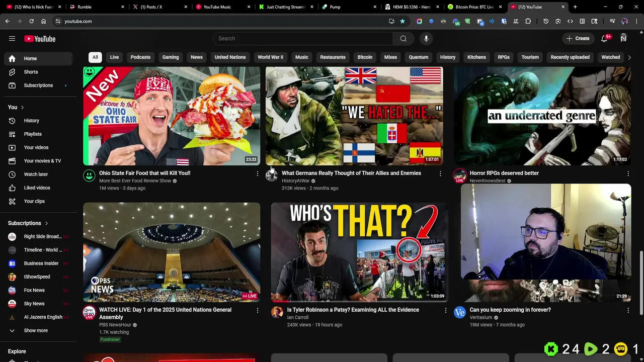Reload the page in browser

(31, 21)
